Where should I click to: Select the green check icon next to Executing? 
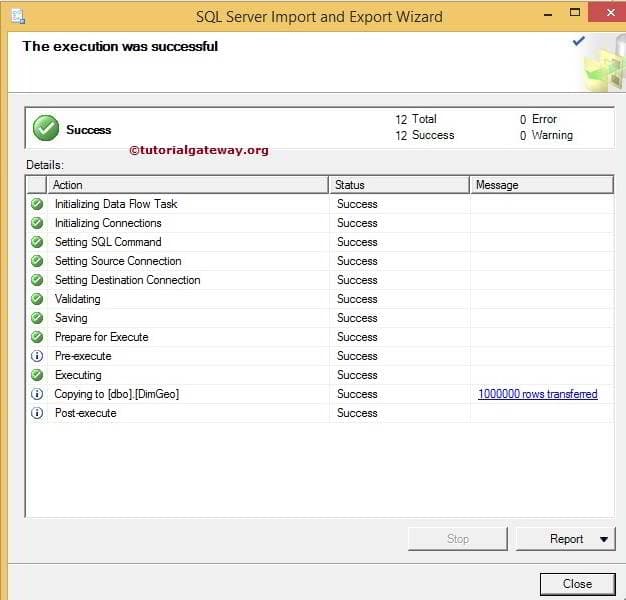37,375
